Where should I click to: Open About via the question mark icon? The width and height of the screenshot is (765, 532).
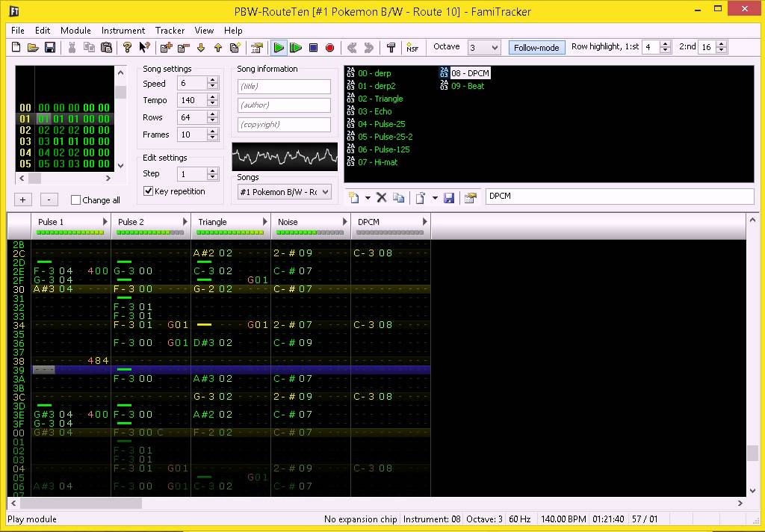pos(127,47)
